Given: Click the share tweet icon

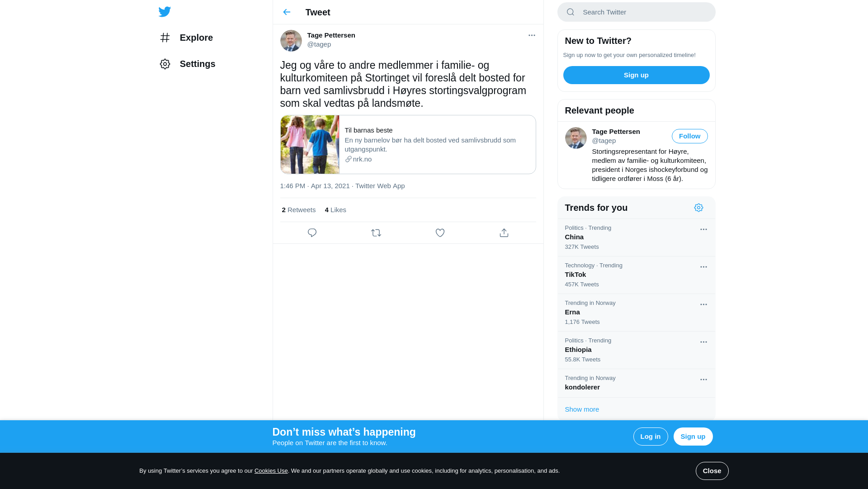Looking at the screenshot, I should coord(504,233).
